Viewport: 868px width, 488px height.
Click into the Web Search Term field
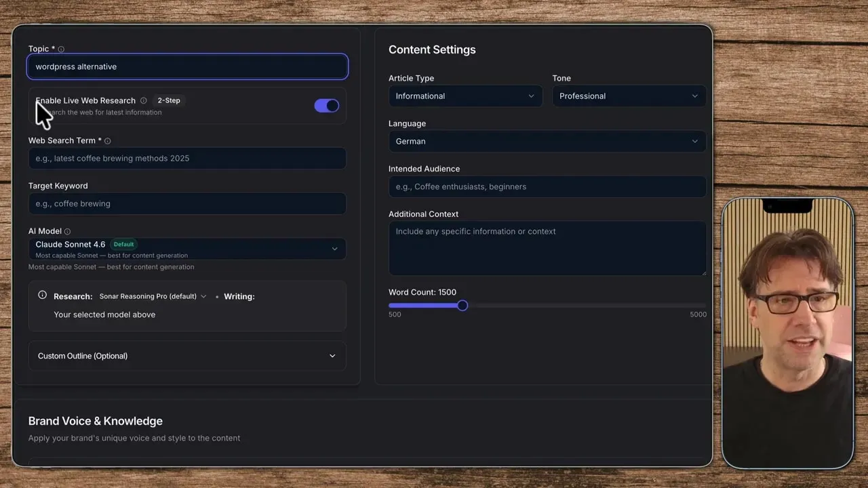pyautogui.click(x=187, y=159)
